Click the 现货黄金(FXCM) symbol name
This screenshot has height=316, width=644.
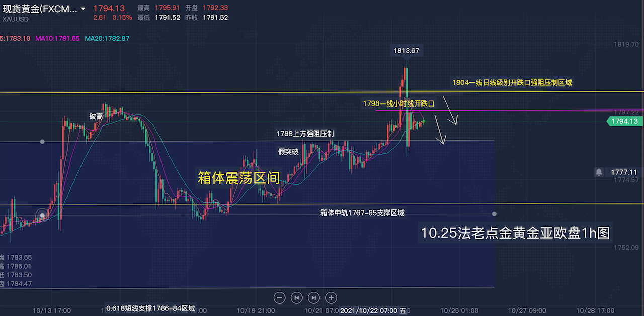39,9
